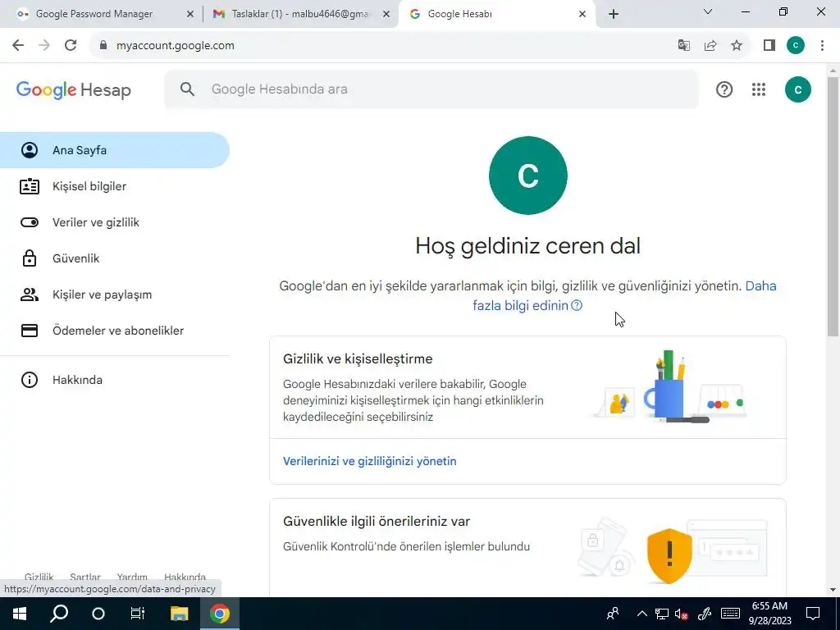Click the browser back arrow
The height and width of the screenshot is (630, 840).
tap(18, 46)
